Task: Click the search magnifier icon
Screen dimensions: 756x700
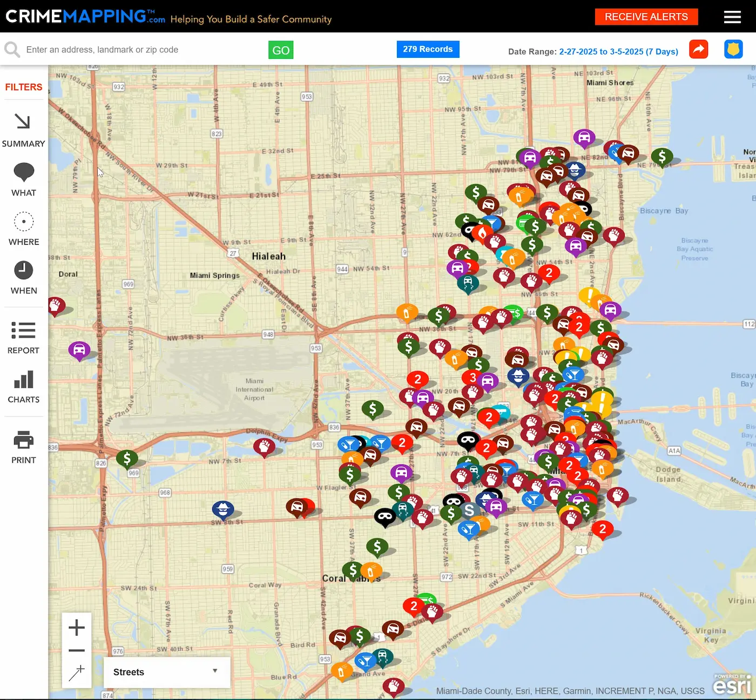Action: tap(12, 50)
